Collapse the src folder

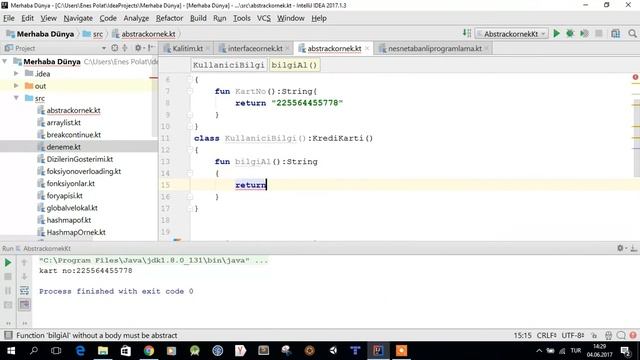pyautogui.click(x=16, y=98)
